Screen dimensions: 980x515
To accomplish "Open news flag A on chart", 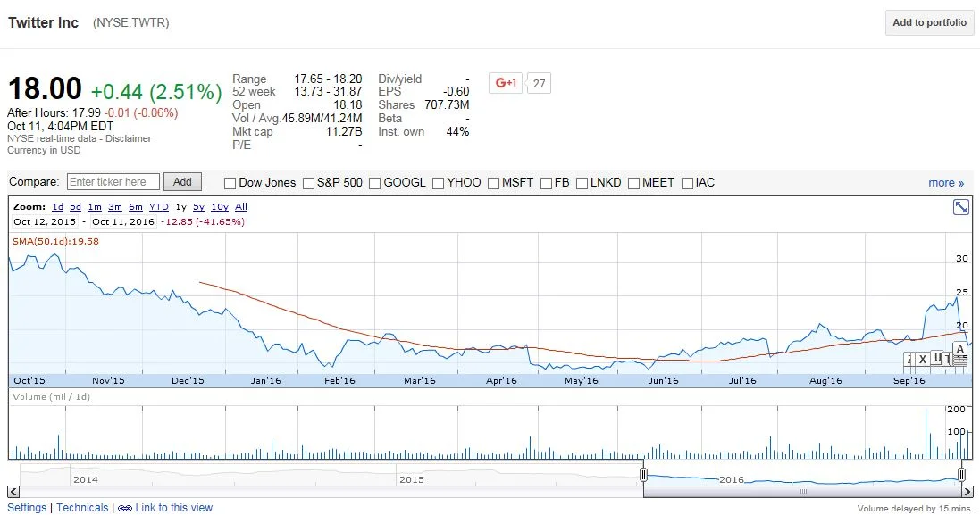I will [960, 349].
